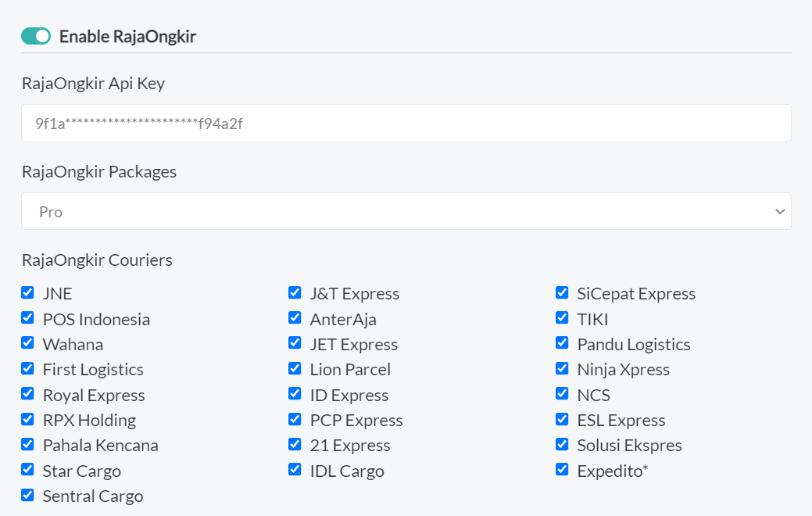This screenshot has width=812, height=516.
Task: Click the RajaOngkir Api Key field
Action: point(406,124)
